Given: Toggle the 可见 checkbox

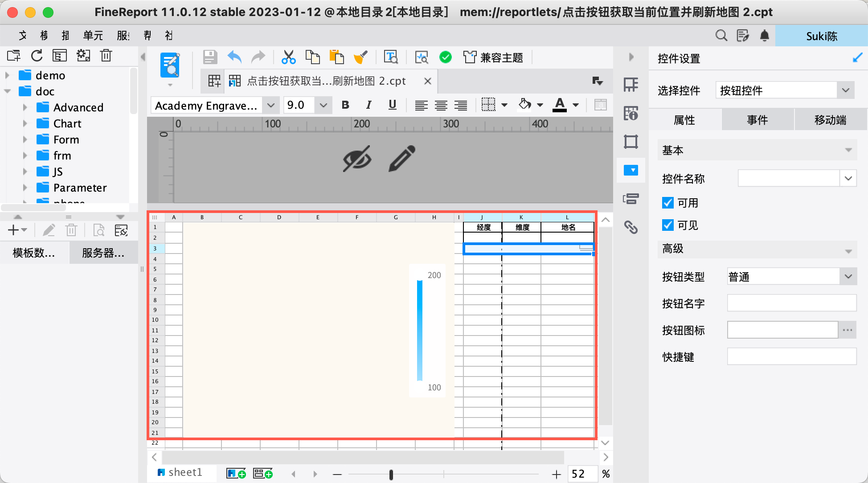Looking at the screenshot, I should pos(667,225).
